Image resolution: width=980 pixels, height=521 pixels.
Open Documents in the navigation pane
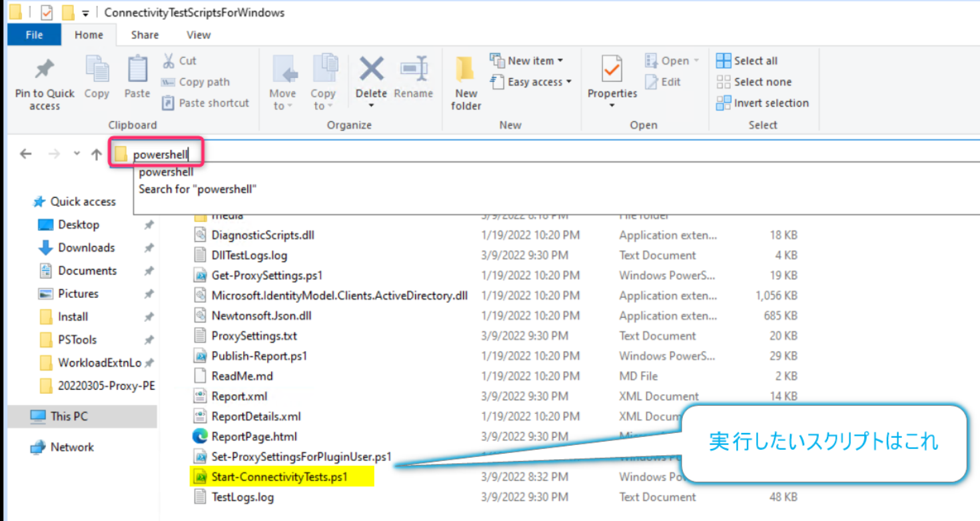(x=78, y=270)
